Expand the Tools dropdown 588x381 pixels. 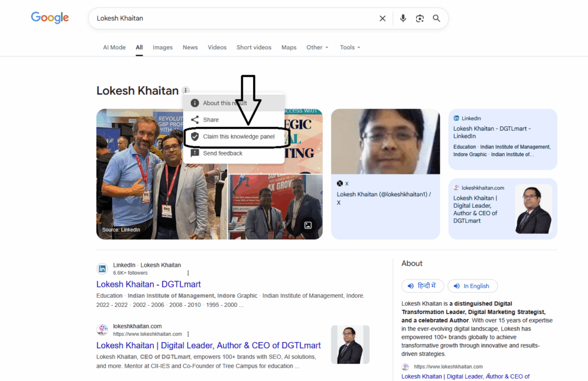click(x=350, y=48)
